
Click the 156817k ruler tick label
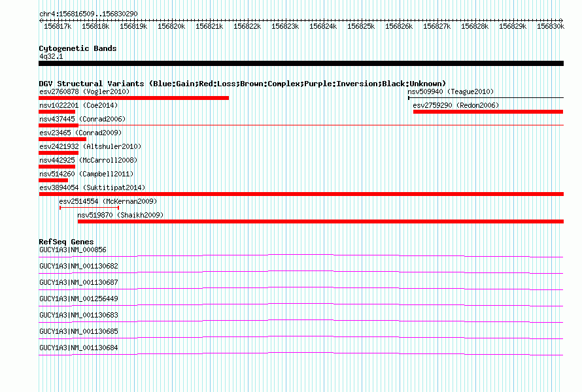pos(58,26)
